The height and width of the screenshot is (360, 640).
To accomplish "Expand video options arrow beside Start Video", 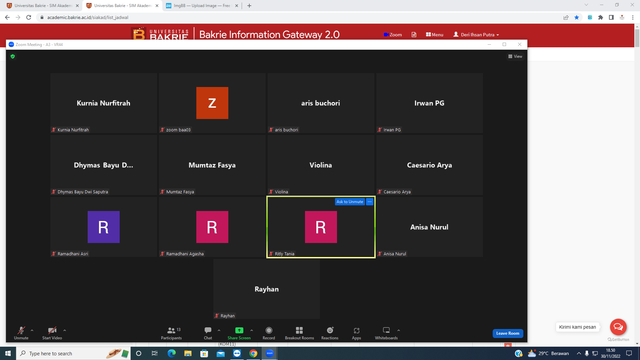I will (x=64, y=330).
